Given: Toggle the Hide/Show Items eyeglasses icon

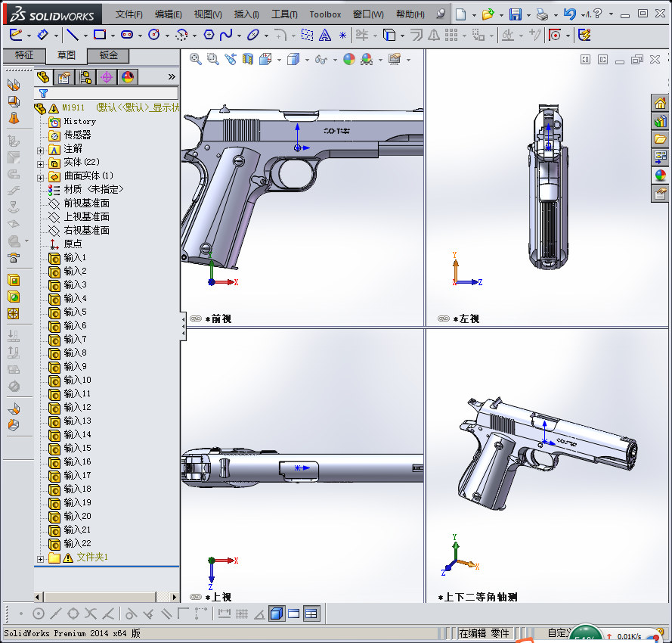Looking at the screenshot, I should tap(321, 59).
